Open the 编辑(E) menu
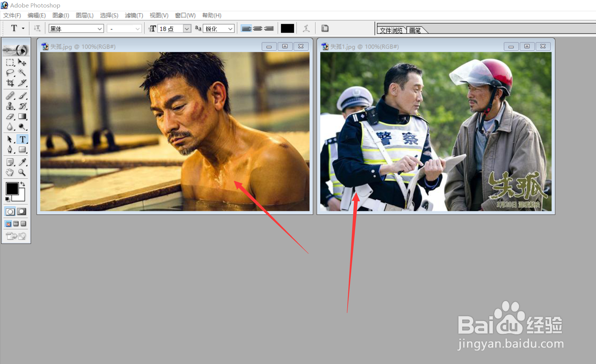This screenshot has width=596, height=364. (x=36, y=15)
